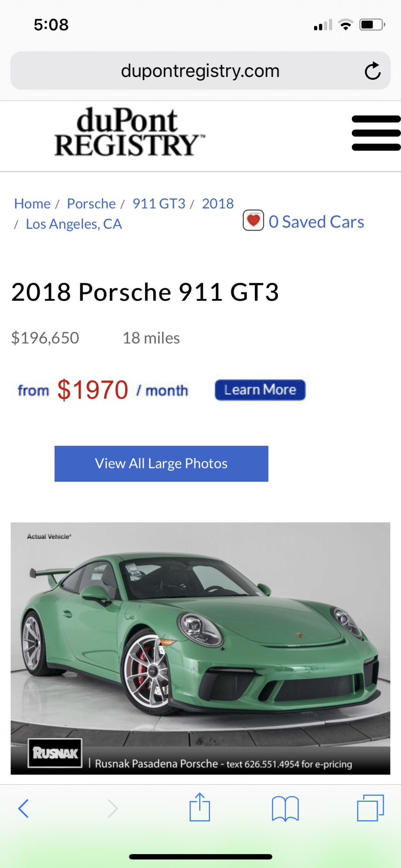
Task: Open the green Porsche GT3 photo
Action: click(x=200, y=648)
